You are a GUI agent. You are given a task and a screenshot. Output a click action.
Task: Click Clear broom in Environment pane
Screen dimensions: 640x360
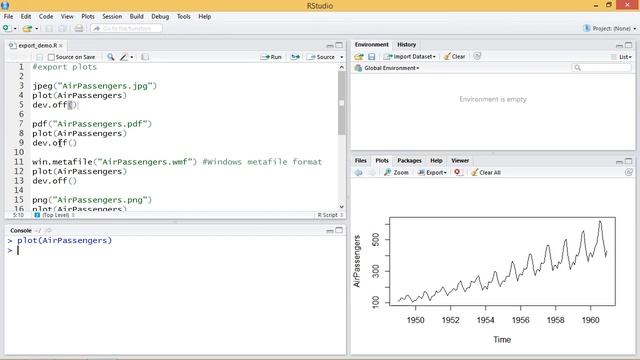[x=454, y=57]
